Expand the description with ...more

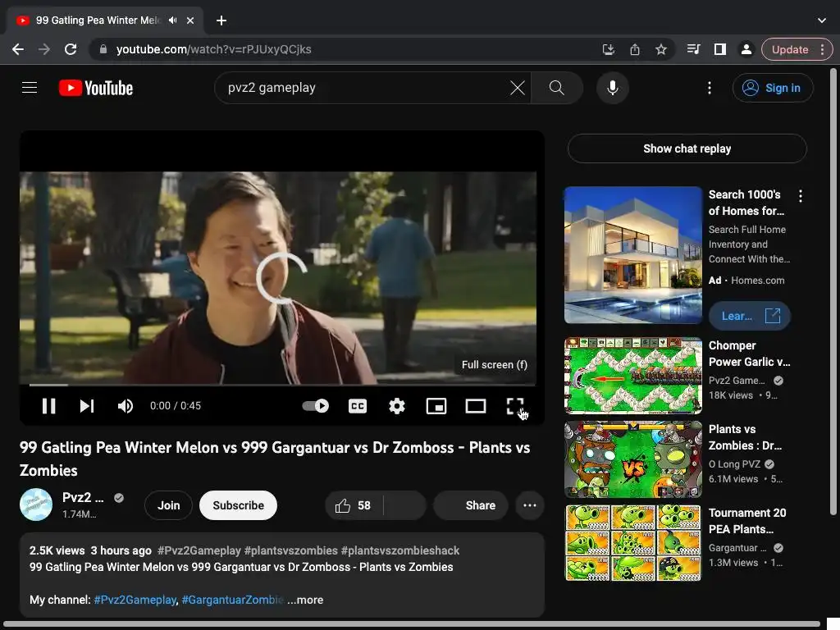(305, 600)
